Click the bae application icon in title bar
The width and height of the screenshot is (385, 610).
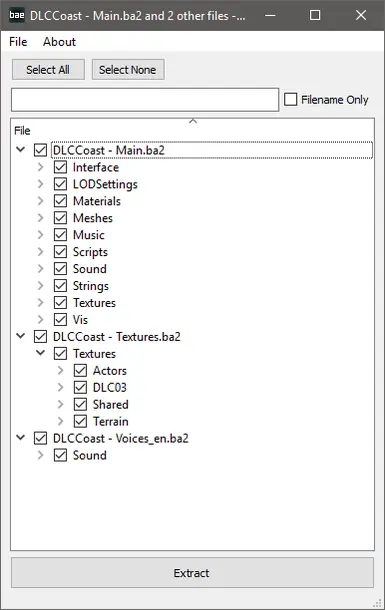pyautogui.click(x=17, y=15)
